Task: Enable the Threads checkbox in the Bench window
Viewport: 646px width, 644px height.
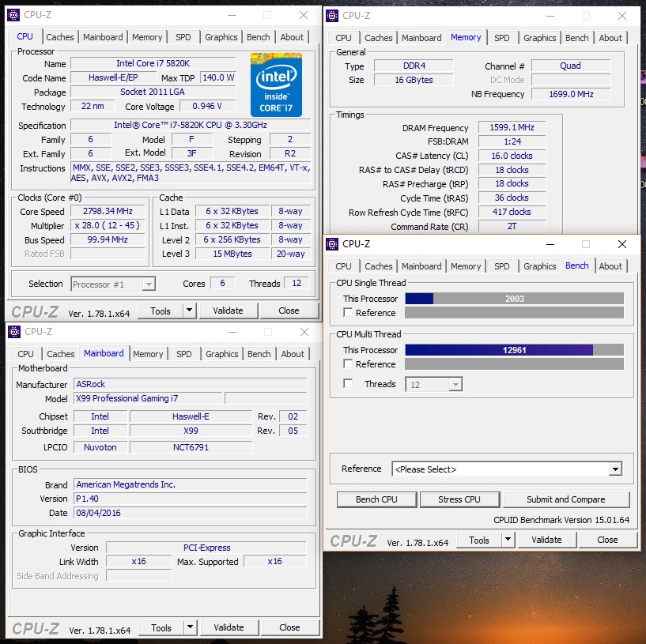Action: click(348, 384)
